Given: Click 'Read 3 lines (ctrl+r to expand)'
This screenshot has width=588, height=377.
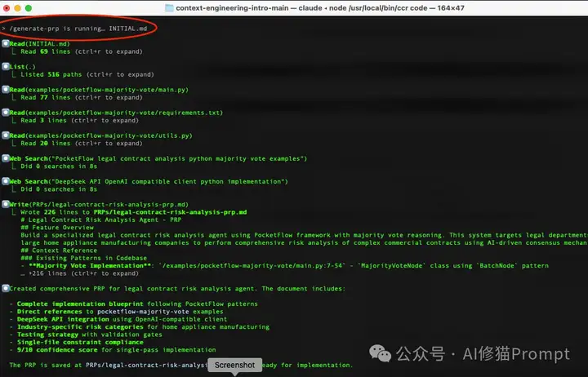Looking at the screenshot, I should 79,120.
